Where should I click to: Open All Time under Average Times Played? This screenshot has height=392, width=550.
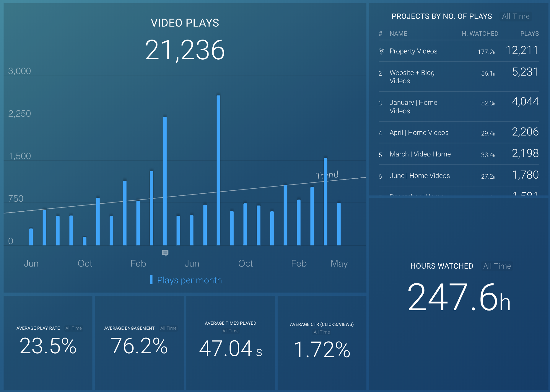point(230,331)
